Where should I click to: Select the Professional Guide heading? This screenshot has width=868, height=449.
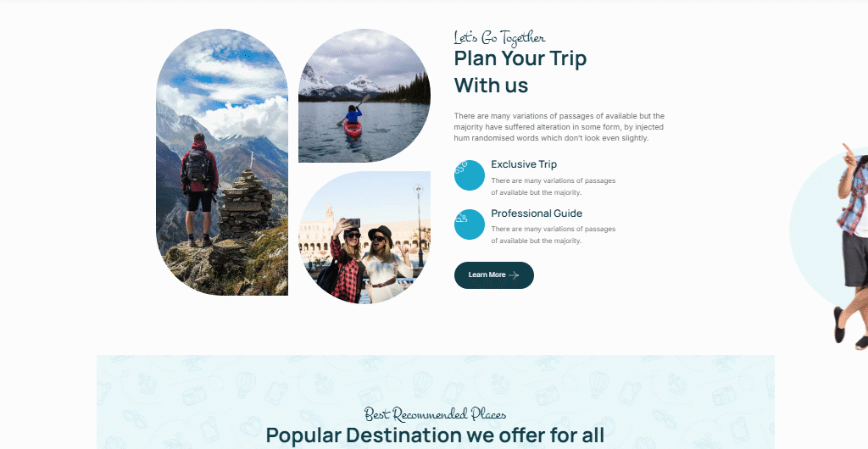coord(537,213)
